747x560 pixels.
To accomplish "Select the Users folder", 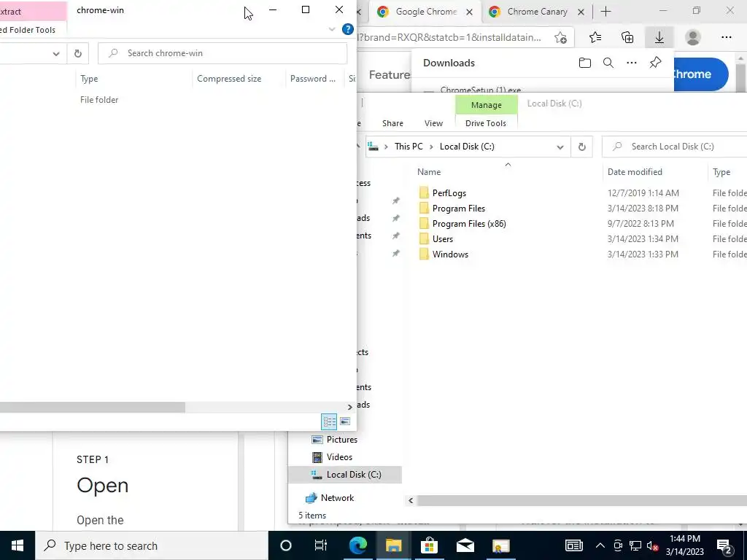I will [x=443, y=238].
